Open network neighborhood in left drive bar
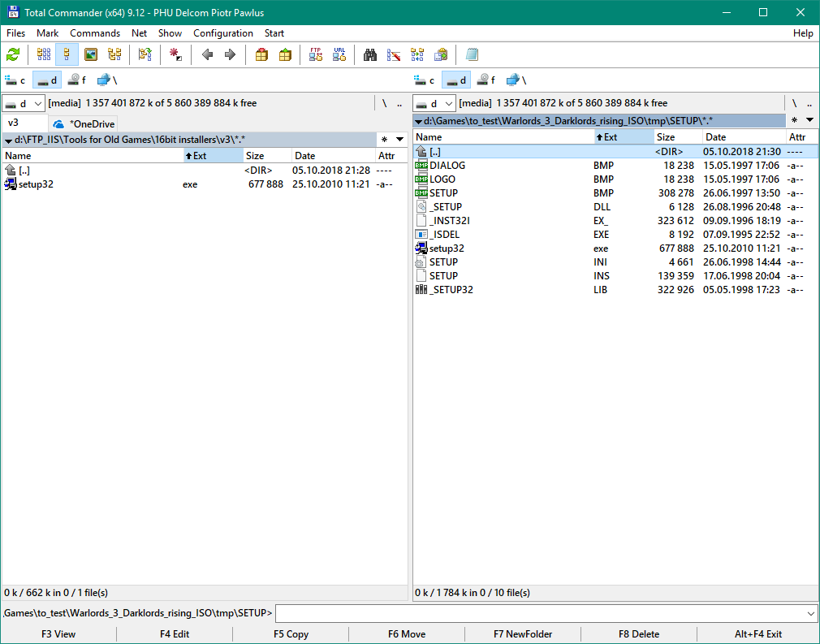The width and height of the screenshot is (820, 644). tap(107, 80)
